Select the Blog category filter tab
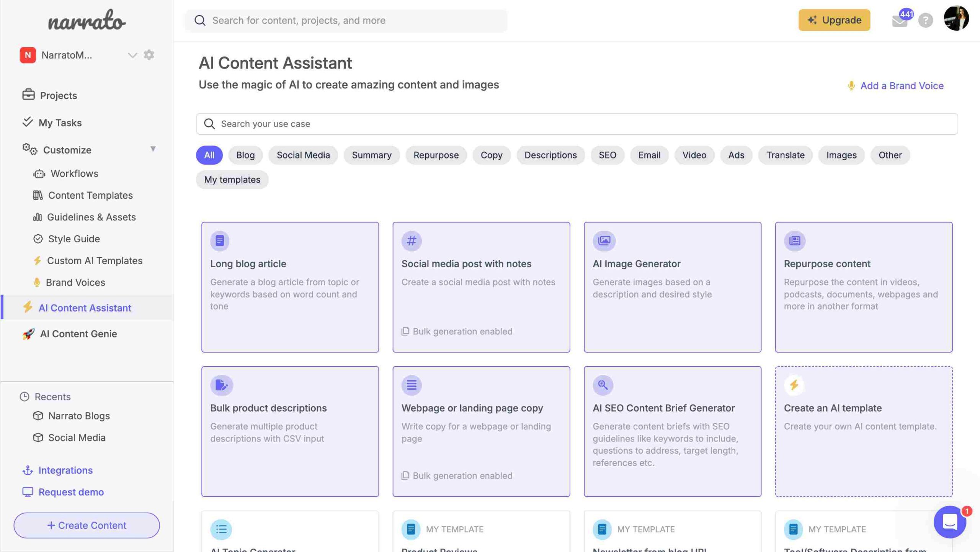This screenshot has height=552, width=980. [x=245, y=155]
